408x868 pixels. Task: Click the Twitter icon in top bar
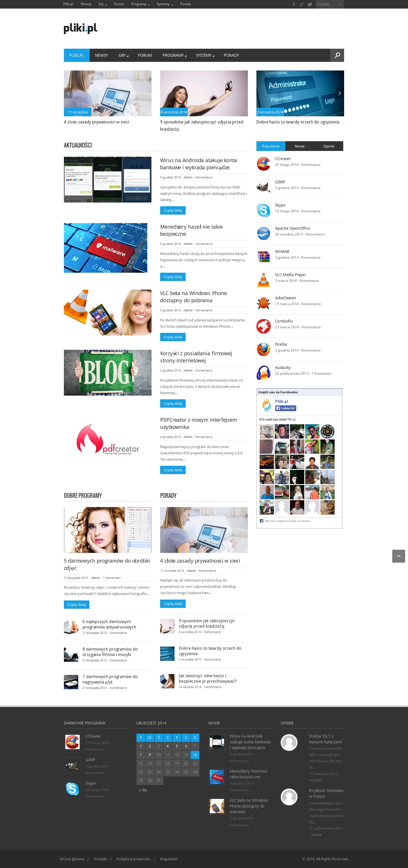(x=310, y=4)
